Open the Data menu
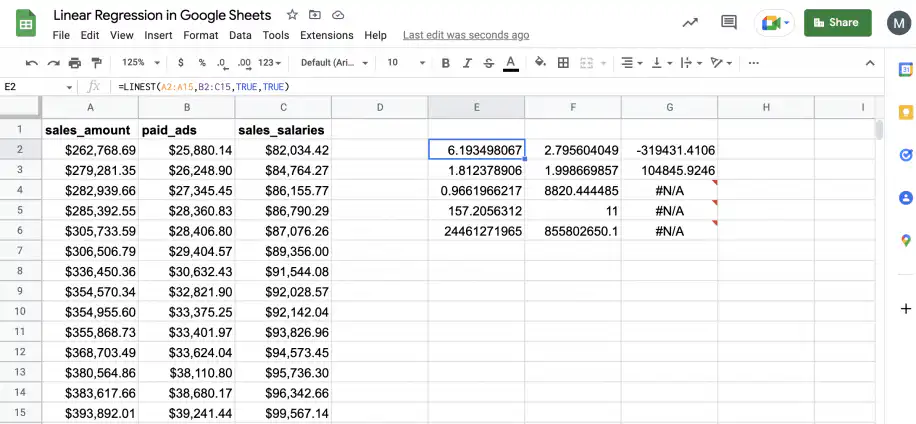This screenshot has height=424, width=916. [x=240, y=35]
